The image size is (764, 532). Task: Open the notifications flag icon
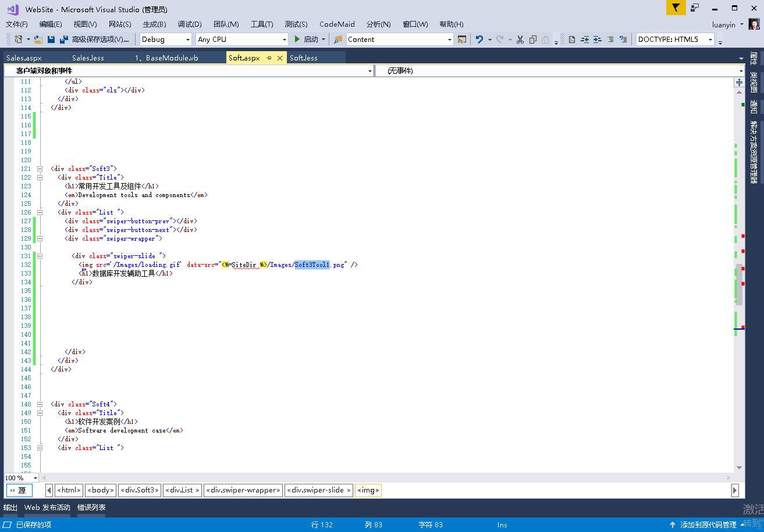click(676, 8)
